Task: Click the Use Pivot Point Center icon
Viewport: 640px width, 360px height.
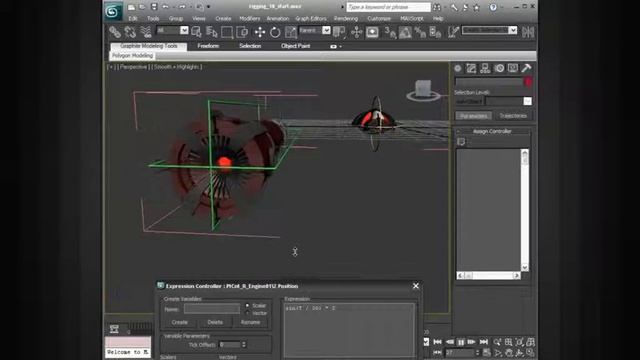Action: [x=339, y=32]
